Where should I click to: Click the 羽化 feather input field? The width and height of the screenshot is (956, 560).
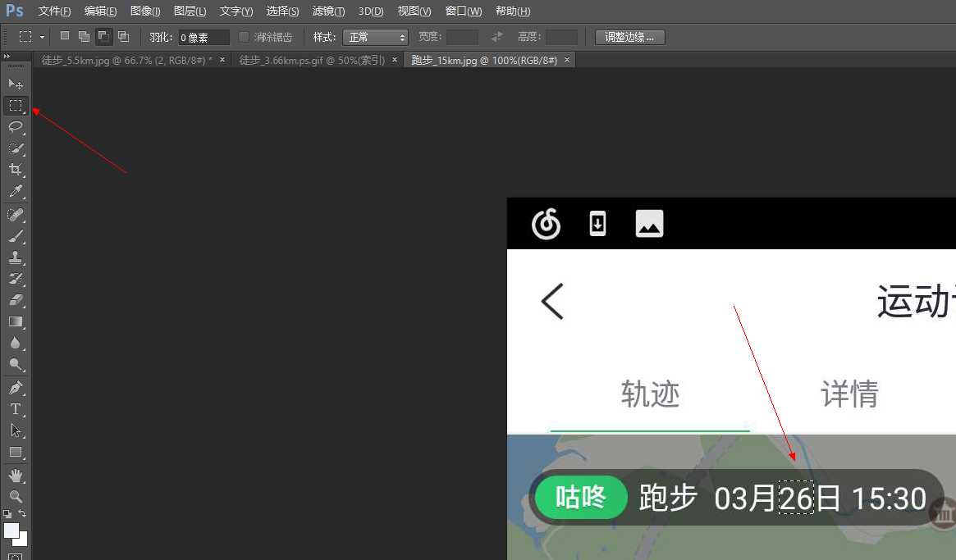[x=204, y=37]
